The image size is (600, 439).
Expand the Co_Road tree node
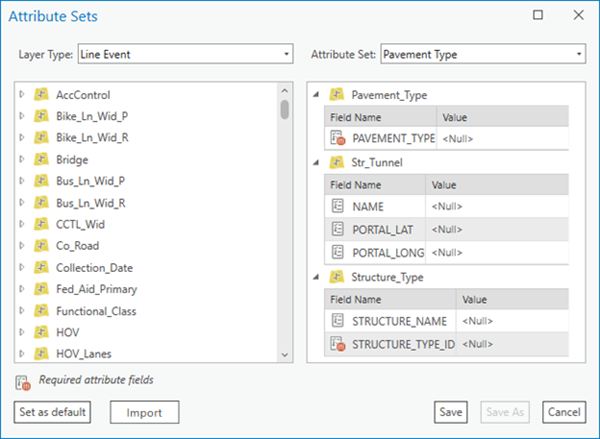22,245
